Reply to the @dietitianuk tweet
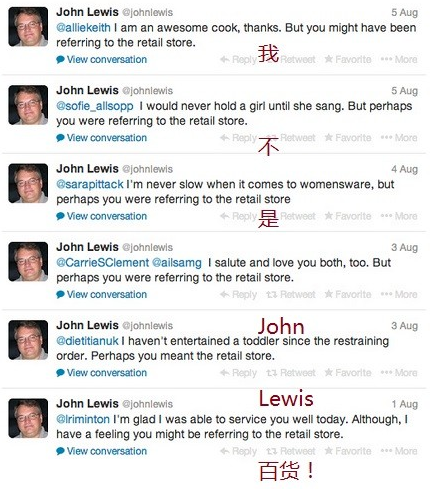The image size is (432, 489). point(238,373)
